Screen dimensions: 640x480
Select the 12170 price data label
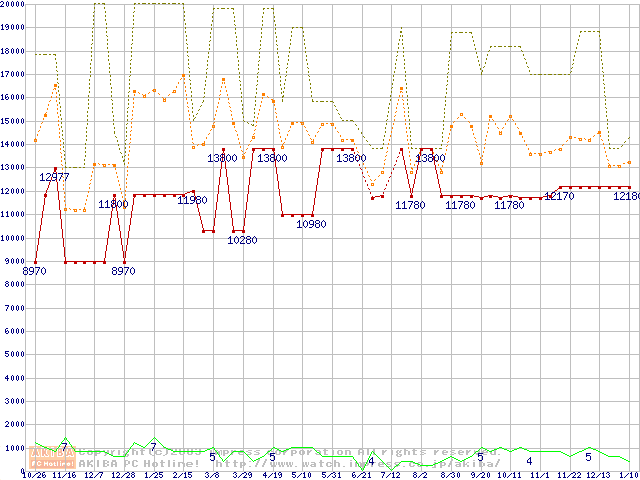pyautogui.click(x=559, y=196)
